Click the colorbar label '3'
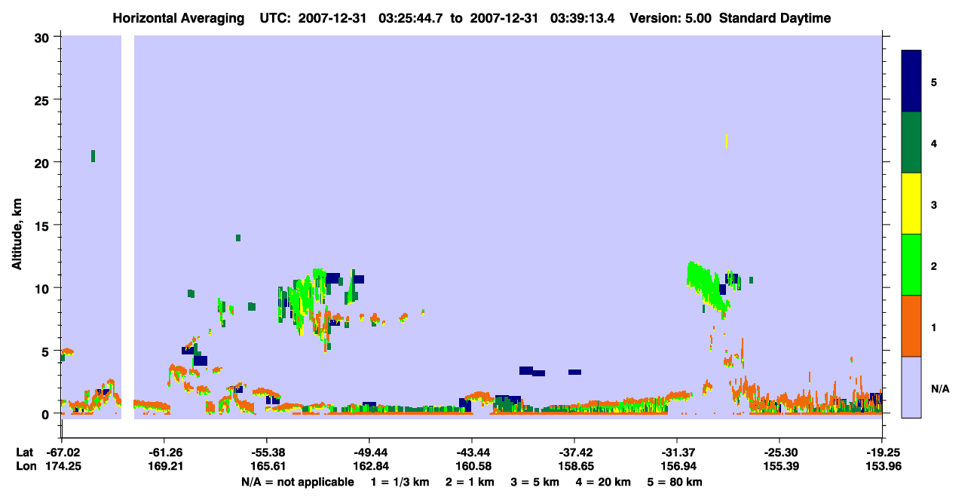The image size is (980, 503). point(933,204)
